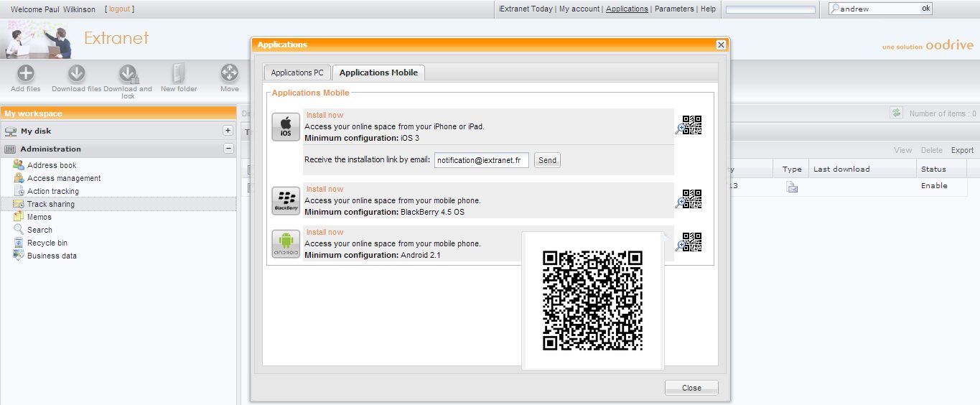Click the logout link
The width and height of the screenshot is (980, 405).
click(119, 9)
